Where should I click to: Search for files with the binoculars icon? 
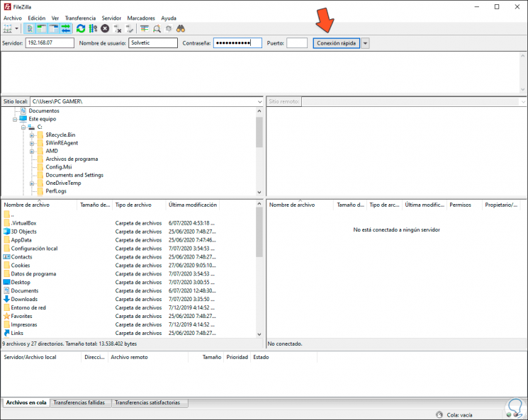[181, 28]
